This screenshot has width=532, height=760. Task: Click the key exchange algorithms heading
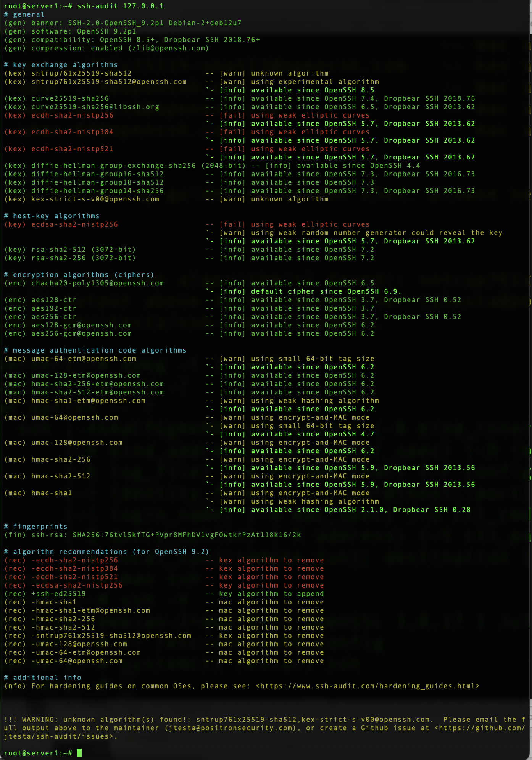tap(61, 65)
